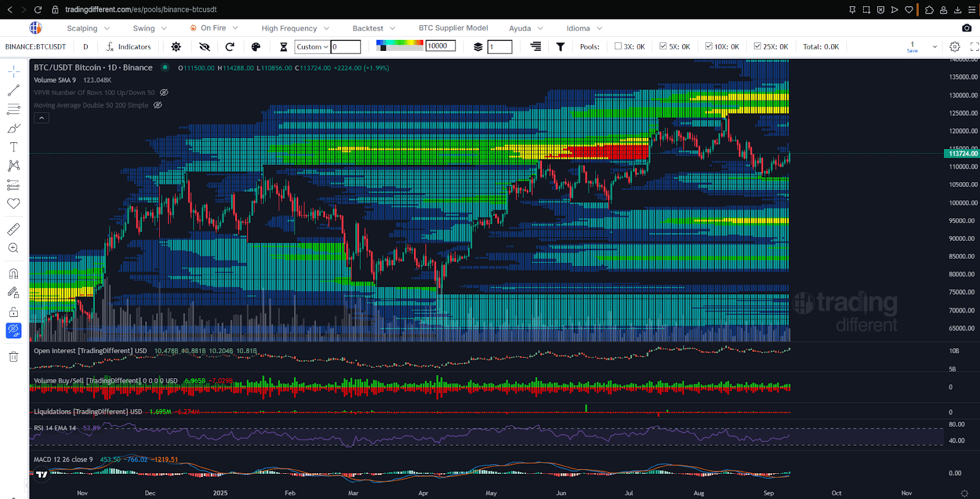Uncheck the 5X pools checkbox
Screen dimensions: 980x499
click(x=663, y=46)
